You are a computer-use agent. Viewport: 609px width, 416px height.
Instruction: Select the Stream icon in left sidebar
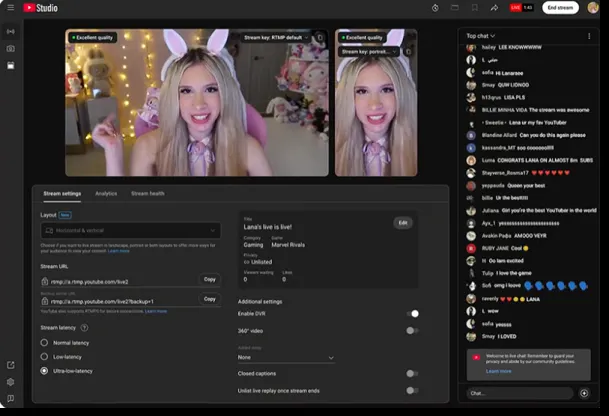pos(10,31)
